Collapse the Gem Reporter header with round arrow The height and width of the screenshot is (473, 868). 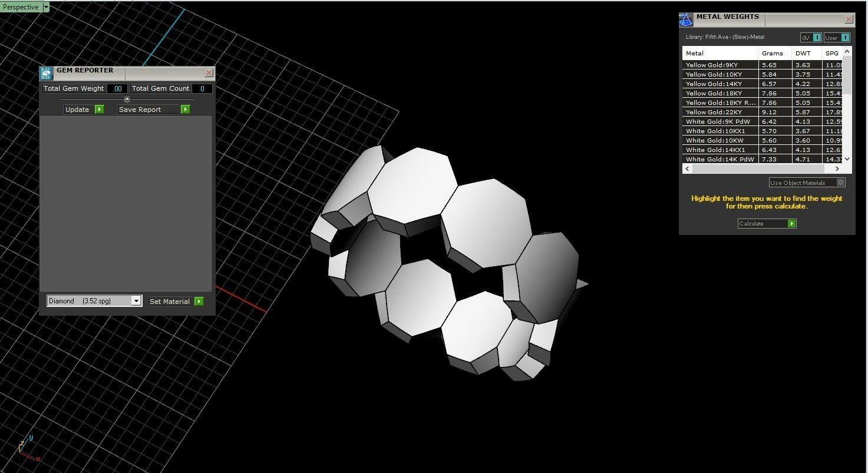point(127,99)
